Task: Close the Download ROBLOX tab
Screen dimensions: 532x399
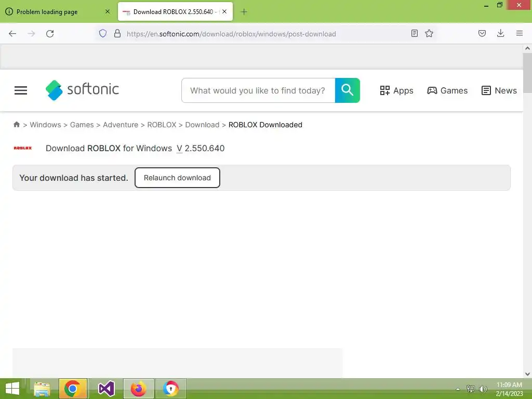Action: click(x=224, y=11)
